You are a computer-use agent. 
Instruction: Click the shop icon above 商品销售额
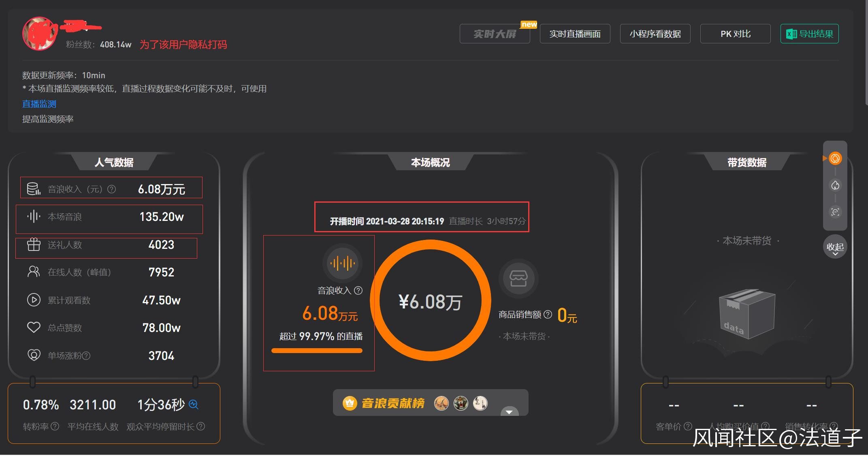click(518, 278)
